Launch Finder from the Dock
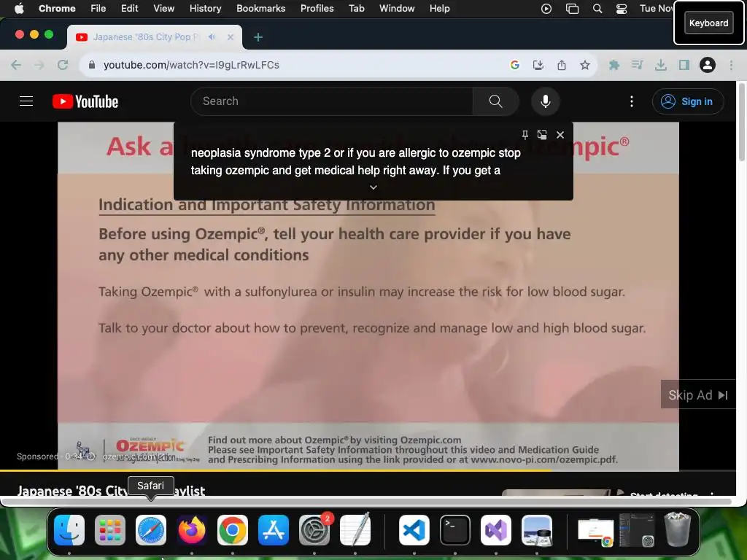This screenshot has width=747, height=560. tap(69, 530)
